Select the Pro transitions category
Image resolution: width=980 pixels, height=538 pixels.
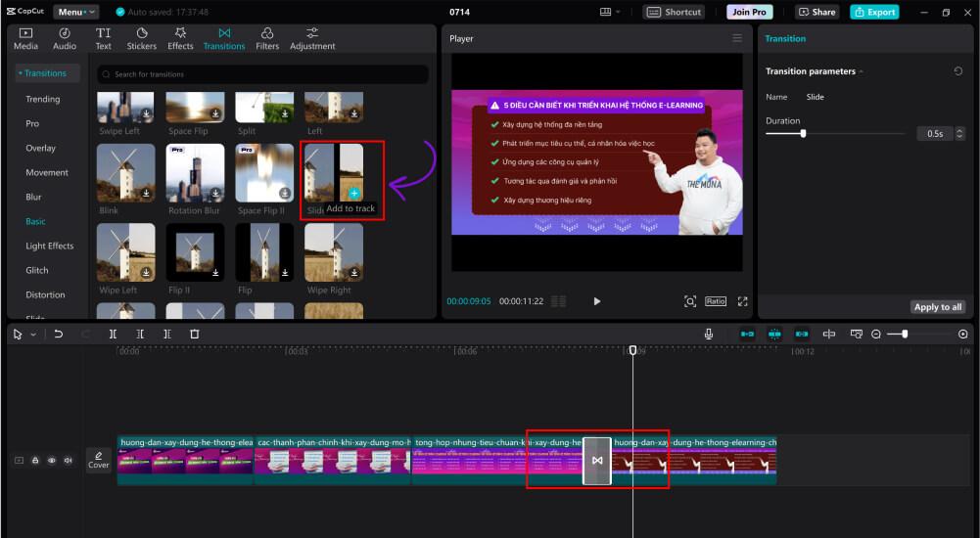tap(32, 123)
